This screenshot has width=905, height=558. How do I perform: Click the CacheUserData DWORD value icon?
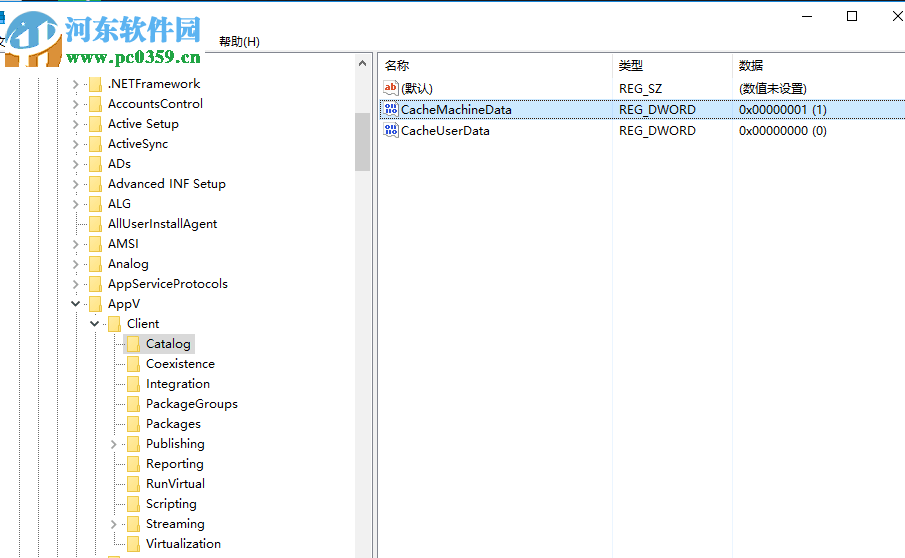(x=391, y=130)
